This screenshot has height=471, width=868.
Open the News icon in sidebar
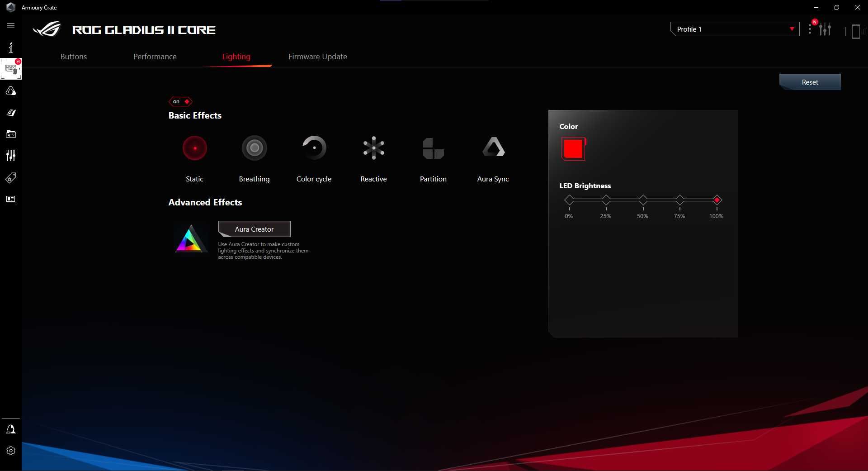coord(11,199)
